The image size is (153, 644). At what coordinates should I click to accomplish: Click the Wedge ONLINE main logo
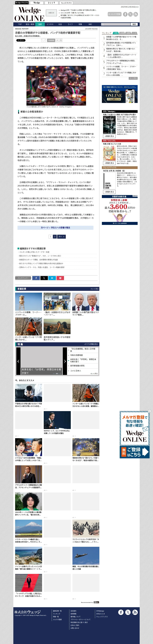[29, 14]
